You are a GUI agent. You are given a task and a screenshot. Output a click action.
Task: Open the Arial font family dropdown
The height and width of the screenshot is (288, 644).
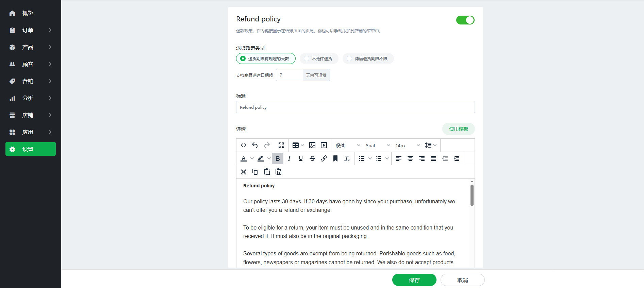[378, 146]
